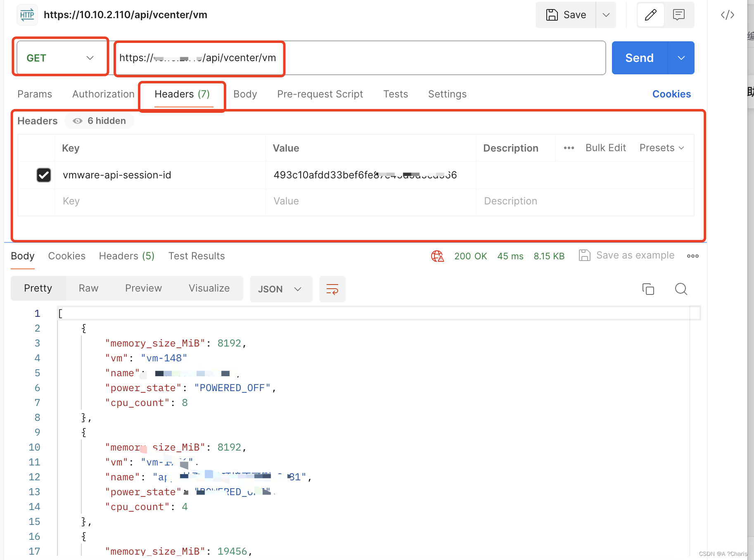This screenshot has height=560, width=754.
Task: Click the "vm-148" value in response
Action: pos(164,358)
